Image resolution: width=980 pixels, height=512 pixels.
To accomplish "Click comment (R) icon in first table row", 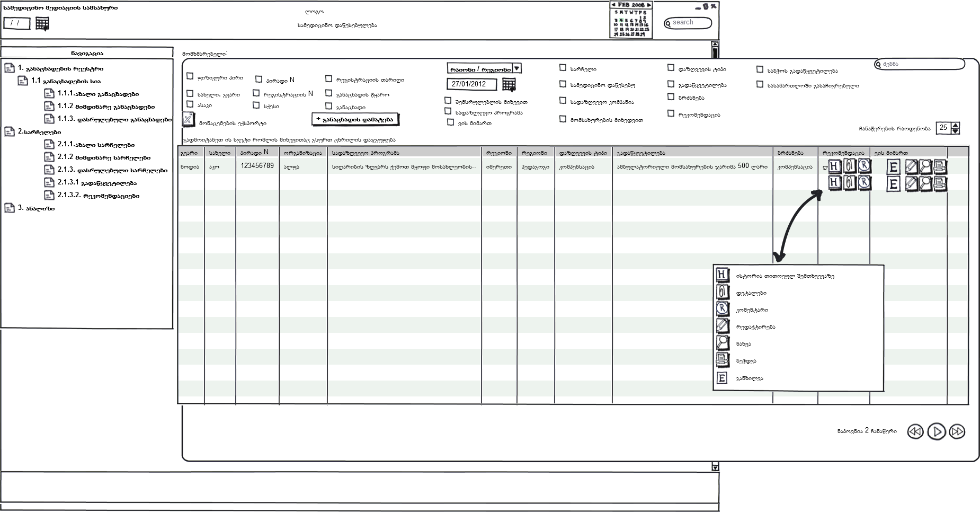I will coord(864,166).
